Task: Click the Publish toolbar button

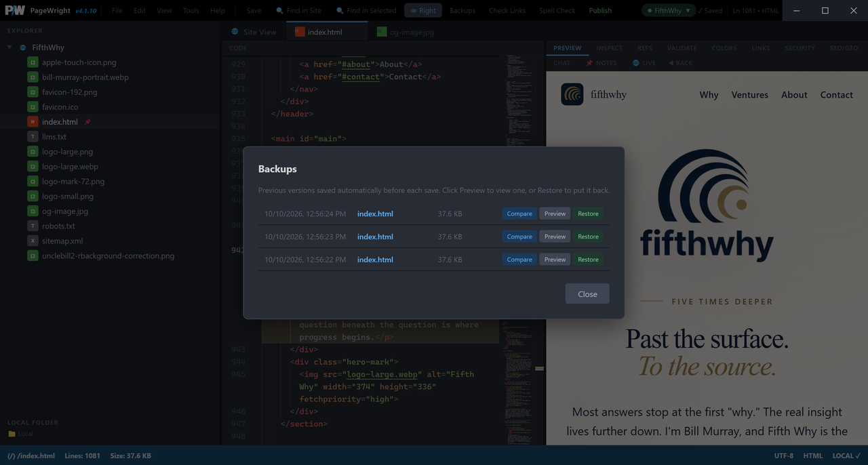Action: pos(600,11)
